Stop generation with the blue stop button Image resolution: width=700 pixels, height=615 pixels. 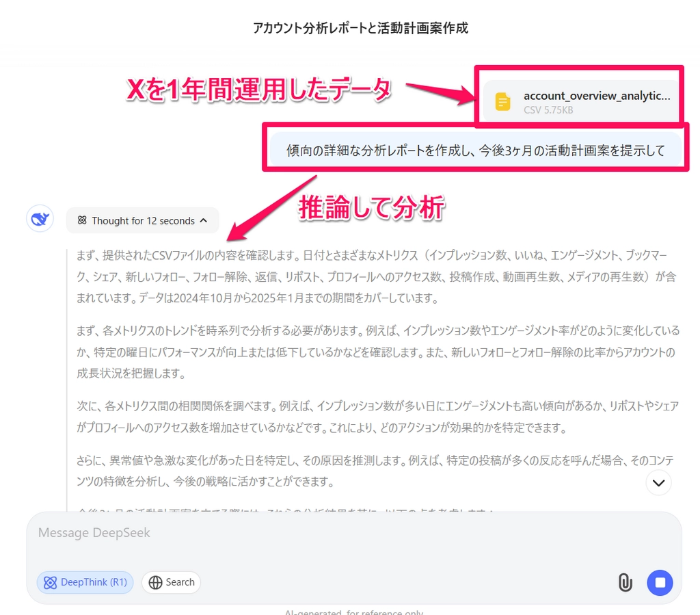click(660, 582)
